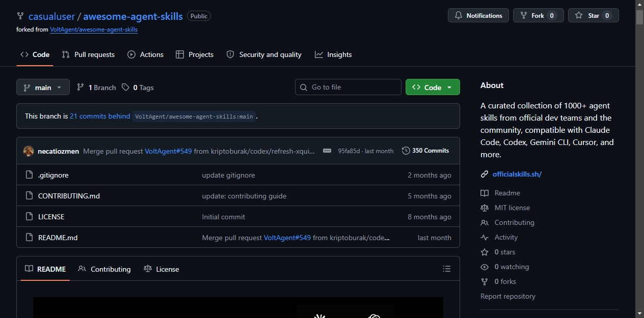
Task: Click the eye icon beside 0 watching
Action: click(485, 267)
